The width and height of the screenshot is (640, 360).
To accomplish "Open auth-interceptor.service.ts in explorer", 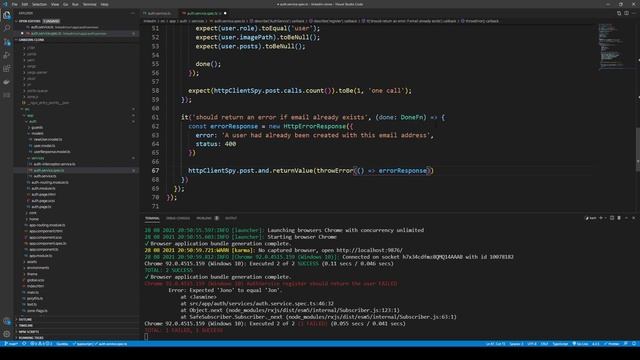I will point(54,164).
